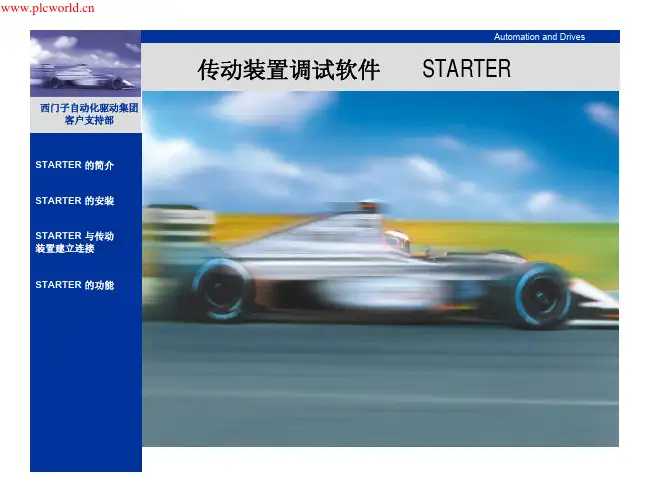
Task: Select the Automation and Drives header text
Action: [539, 37]
